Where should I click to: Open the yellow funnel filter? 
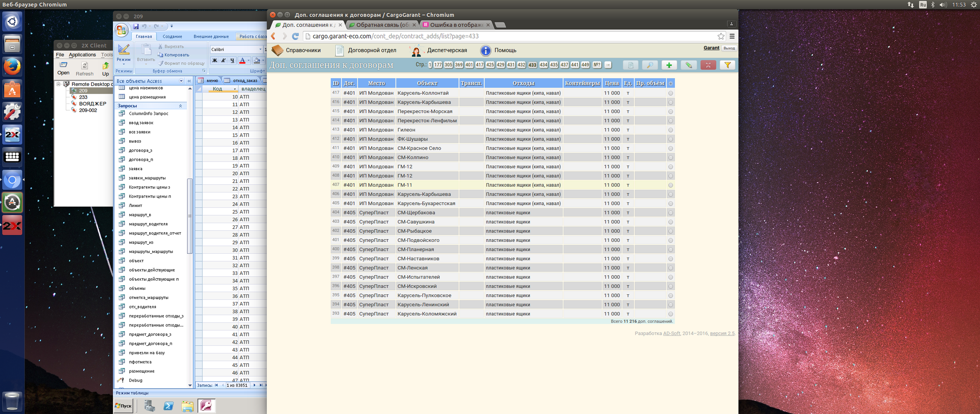tap(727, 65)
